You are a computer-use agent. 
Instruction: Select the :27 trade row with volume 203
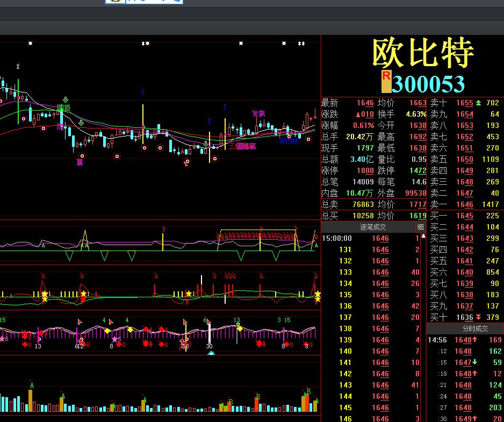click(x=465, y=407)
